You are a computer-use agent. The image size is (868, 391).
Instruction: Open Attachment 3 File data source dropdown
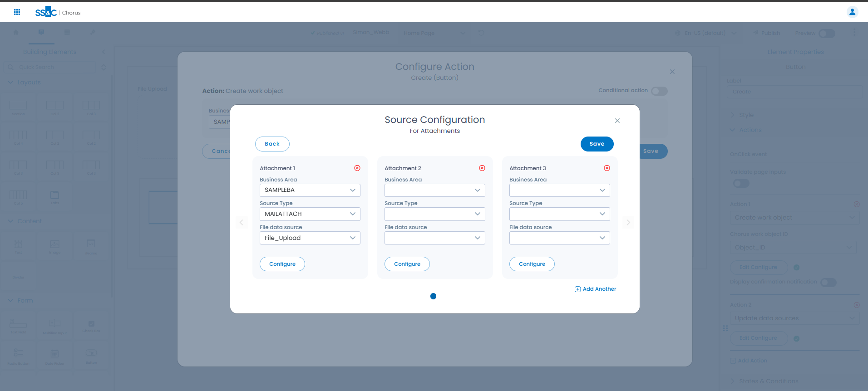click(x=560, y=238)
